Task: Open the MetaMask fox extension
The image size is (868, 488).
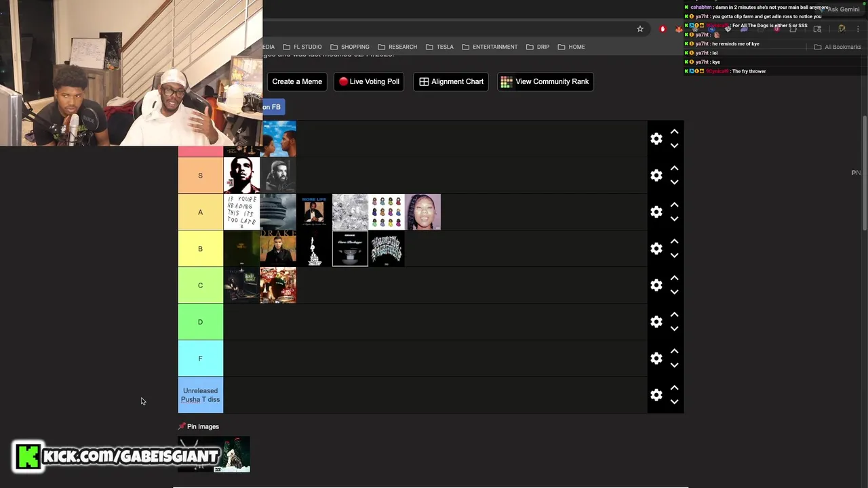Action: (x=679, y=29)
